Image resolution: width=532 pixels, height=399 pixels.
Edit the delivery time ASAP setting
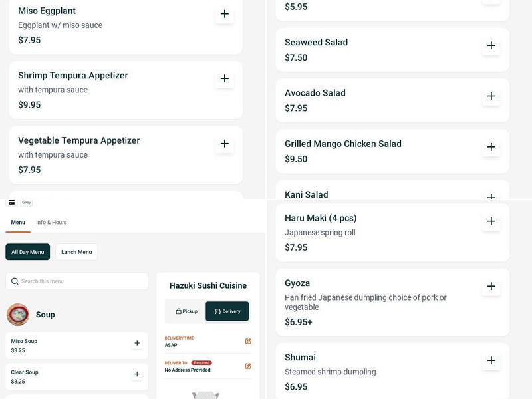click(248, 342)
